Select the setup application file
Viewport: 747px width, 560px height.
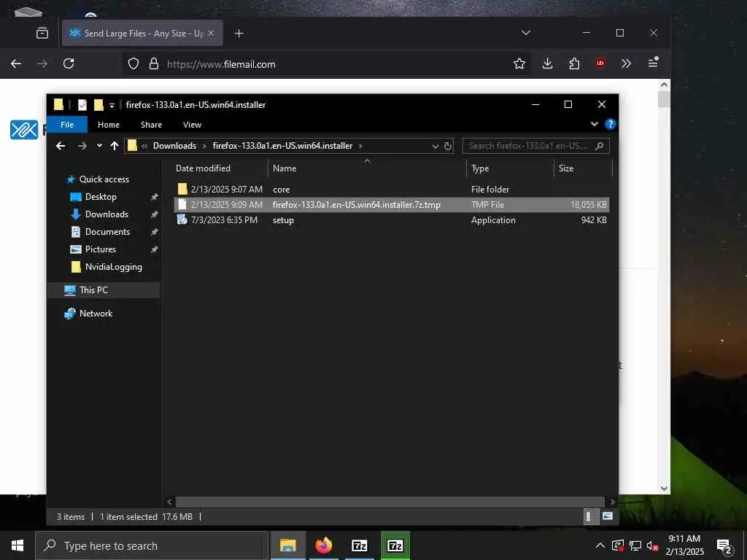pyautogui.click(x=392, y=220)
